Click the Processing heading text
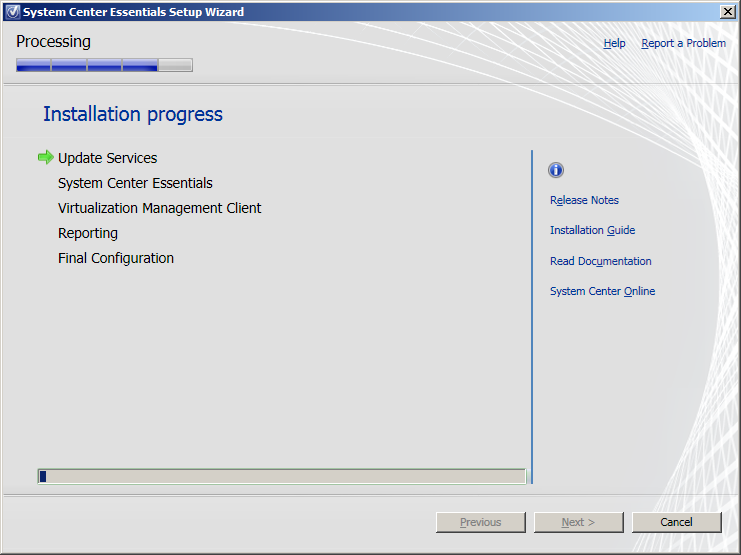This screenshot has width=741, height=555. 53,42
